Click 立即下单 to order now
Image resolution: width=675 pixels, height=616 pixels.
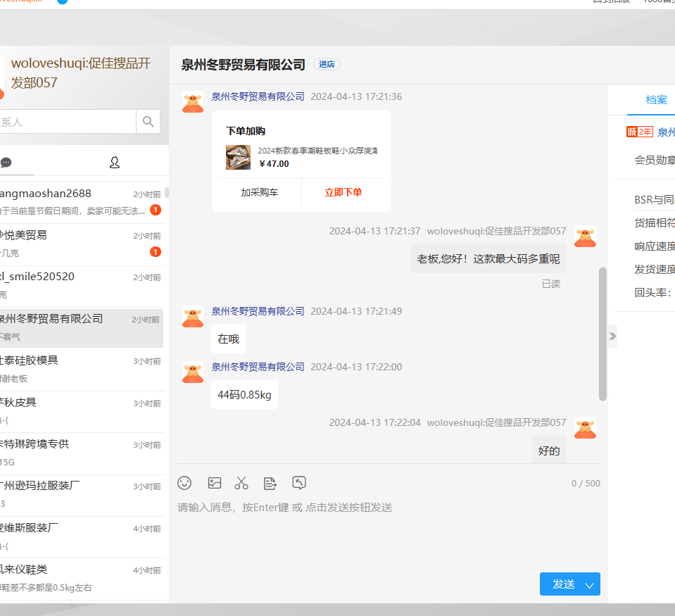[x=343, y=192]
